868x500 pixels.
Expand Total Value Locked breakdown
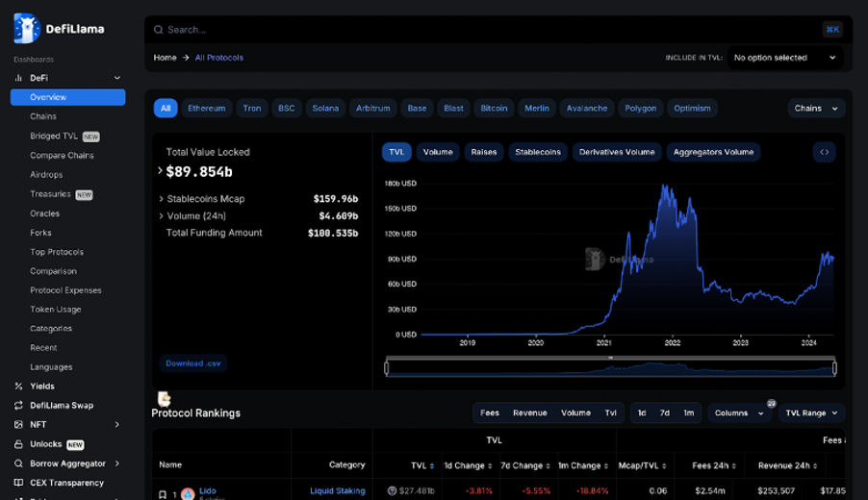[x=160, y=171]
